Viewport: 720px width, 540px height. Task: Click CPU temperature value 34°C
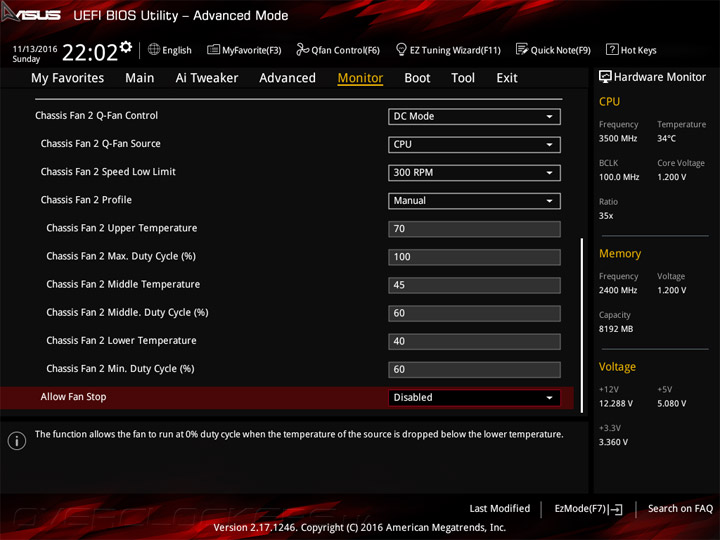(666, 138)
